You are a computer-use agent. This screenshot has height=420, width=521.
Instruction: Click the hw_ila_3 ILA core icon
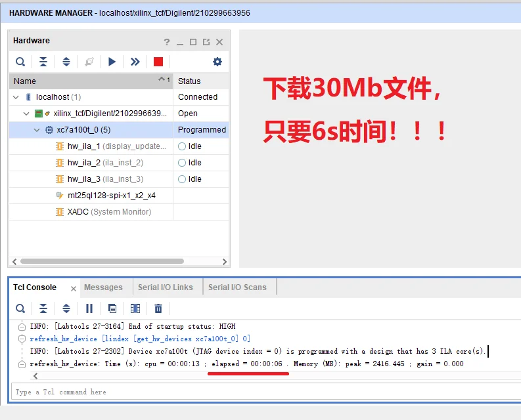coord(60,179)
